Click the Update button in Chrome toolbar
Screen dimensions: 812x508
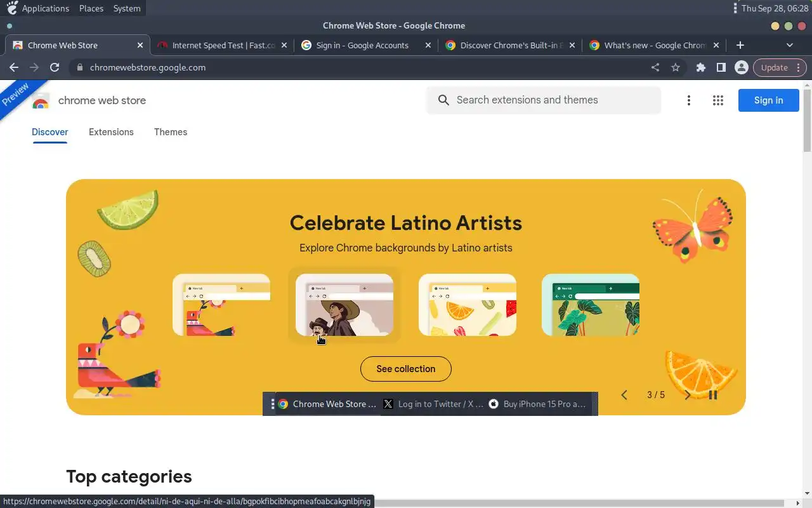point(780,67)
